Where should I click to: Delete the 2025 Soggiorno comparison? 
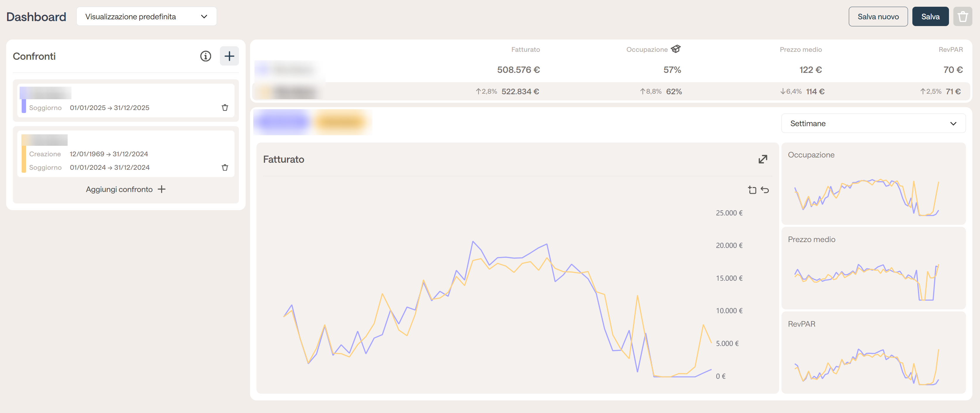tap(225, 108)
